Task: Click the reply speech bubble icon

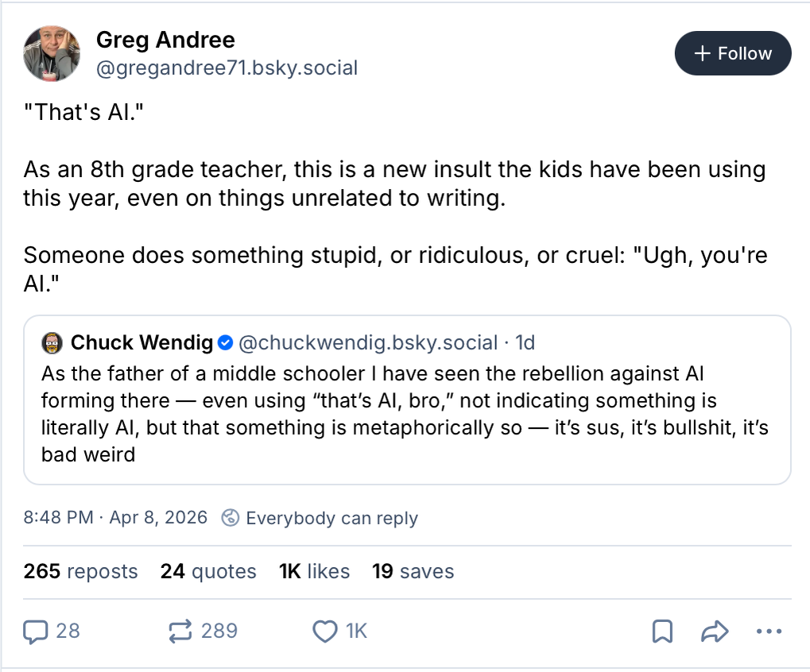Action: coord(36,631)
